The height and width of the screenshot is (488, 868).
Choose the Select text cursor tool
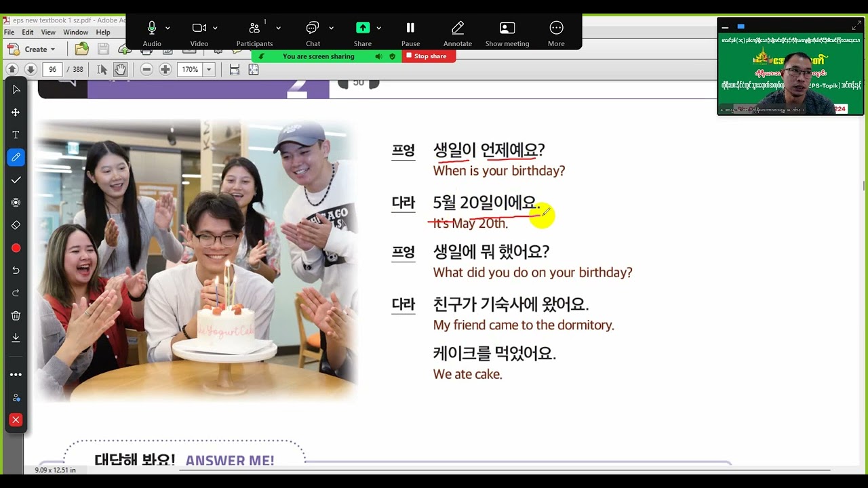[x=102, y=69]
